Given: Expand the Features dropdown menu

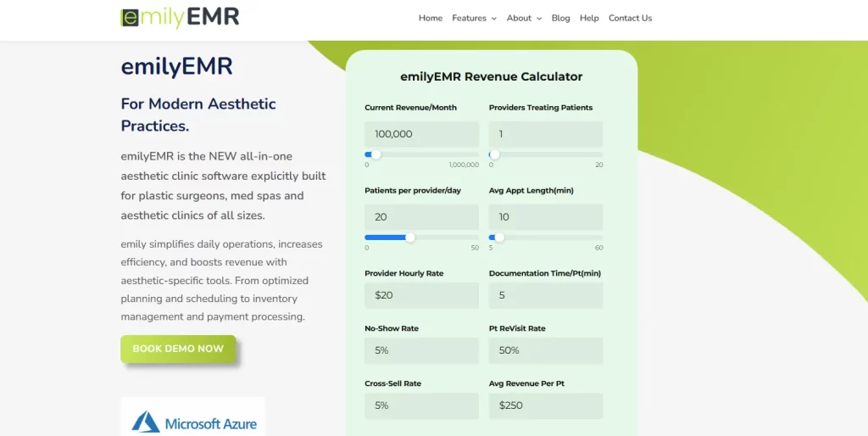Looking at the screenshot, I should (474, 18).
